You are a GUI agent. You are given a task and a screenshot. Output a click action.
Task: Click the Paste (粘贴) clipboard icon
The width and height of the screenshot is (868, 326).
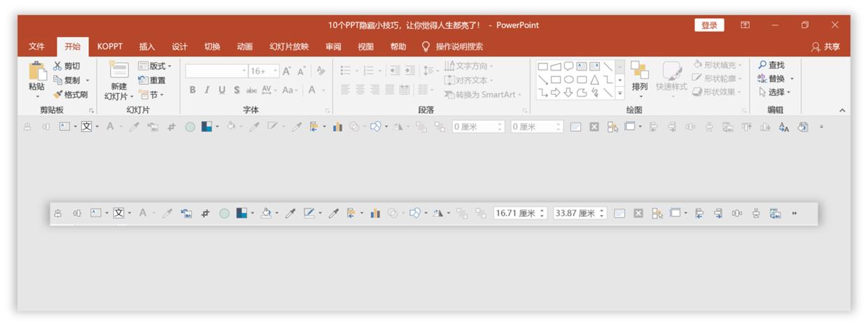(x=36, y=72)
